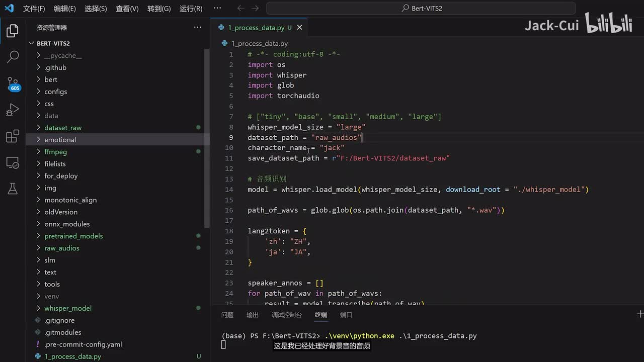The height and width of the screenshot is (362, 644).
Task: Expand the raw_audios folder
Action: coord(61,248)
